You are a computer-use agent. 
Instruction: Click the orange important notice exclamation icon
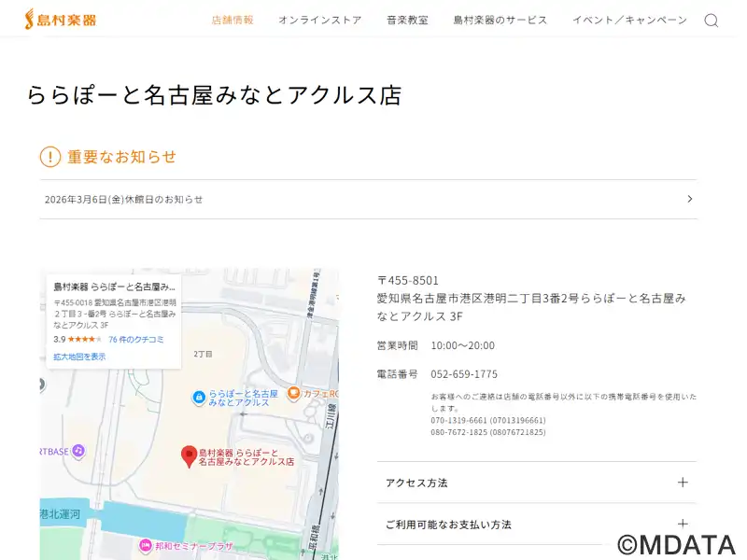point(49,157)
